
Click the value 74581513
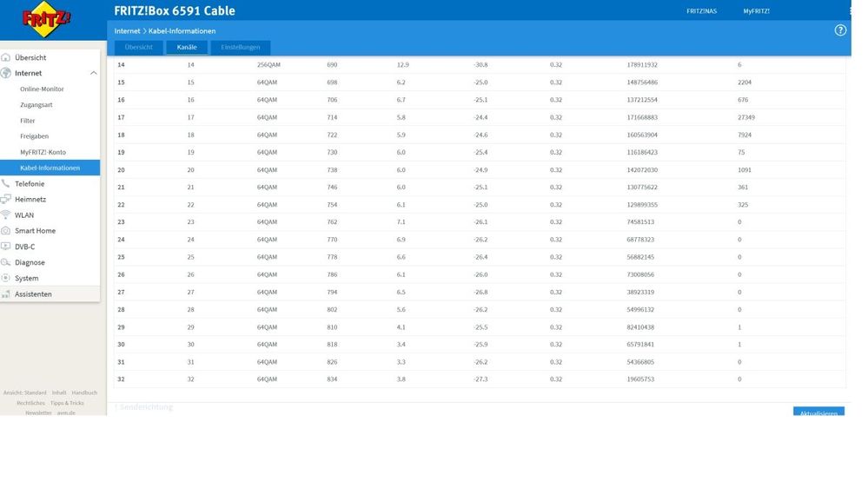(x=640, y=222)
